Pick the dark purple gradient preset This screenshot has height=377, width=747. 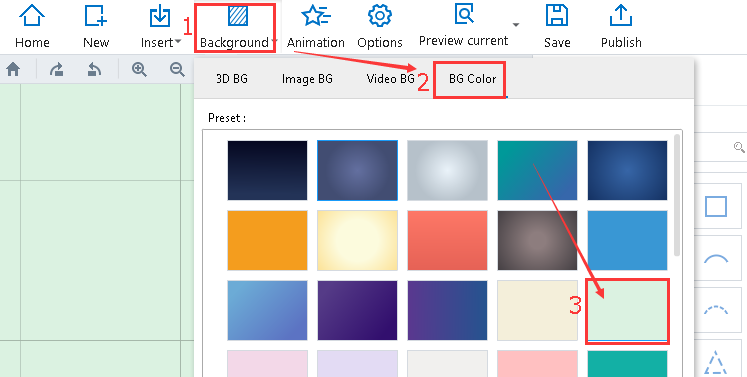(x=357, y=310)
